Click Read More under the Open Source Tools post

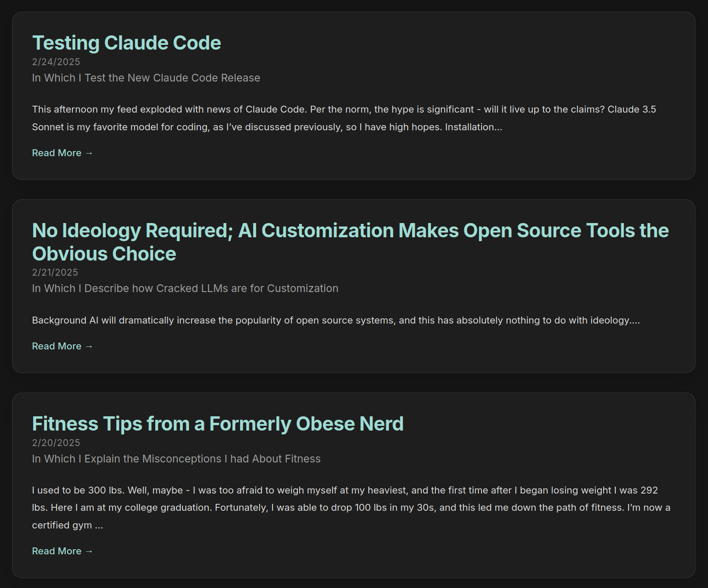pos(63,346)
